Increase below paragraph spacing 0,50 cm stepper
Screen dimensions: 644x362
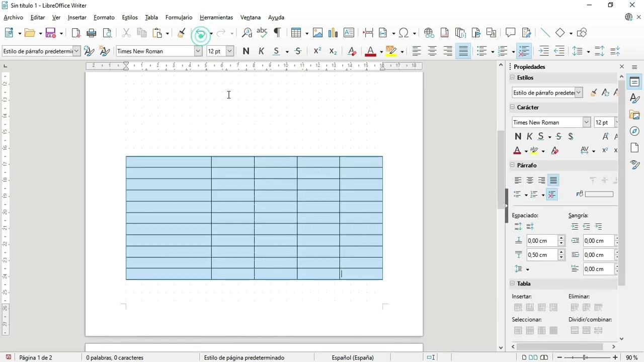(x=561, y=252)
